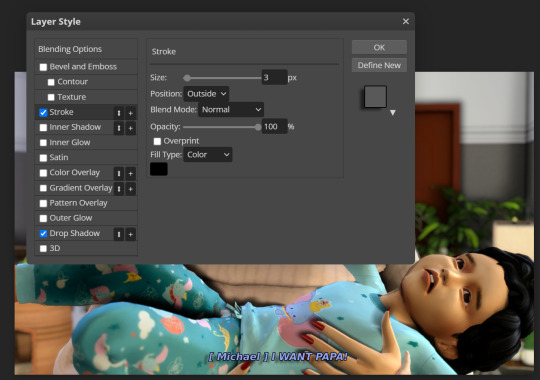Select the Drop Shadow row label
The image size is (540, 380).
tap(74, 233)
